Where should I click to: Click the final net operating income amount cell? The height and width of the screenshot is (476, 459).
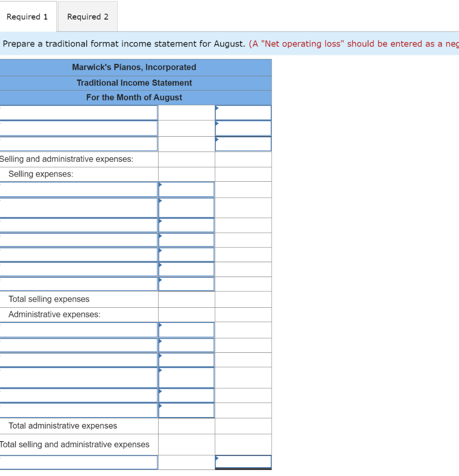(243, 462)
